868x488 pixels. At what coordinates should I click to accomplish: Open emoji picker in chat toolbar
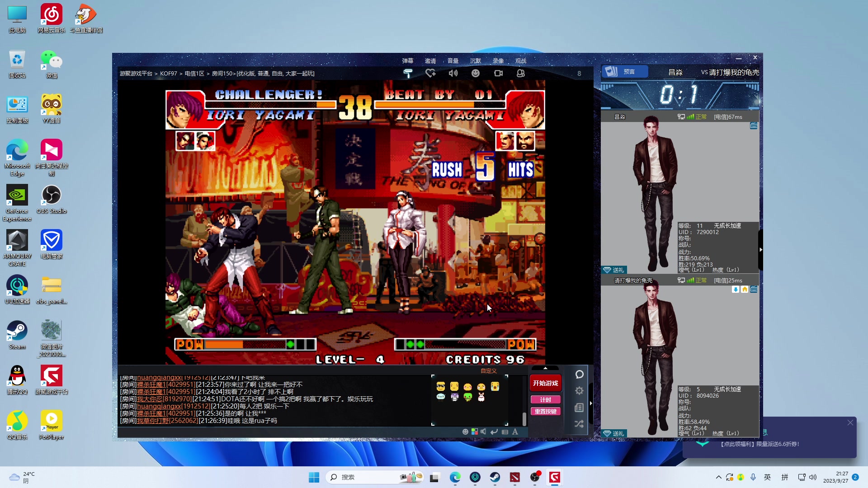(465, 432)
